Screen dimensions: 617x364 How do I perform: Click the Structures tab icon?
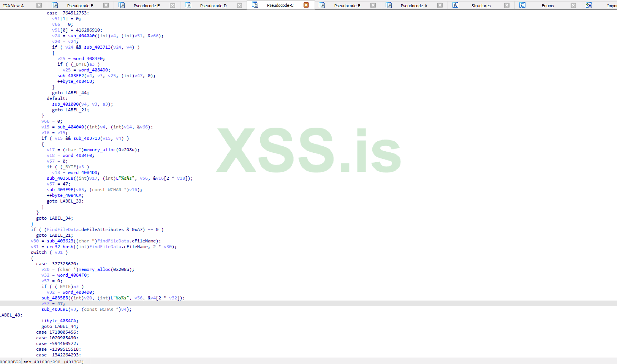(455, 5)
